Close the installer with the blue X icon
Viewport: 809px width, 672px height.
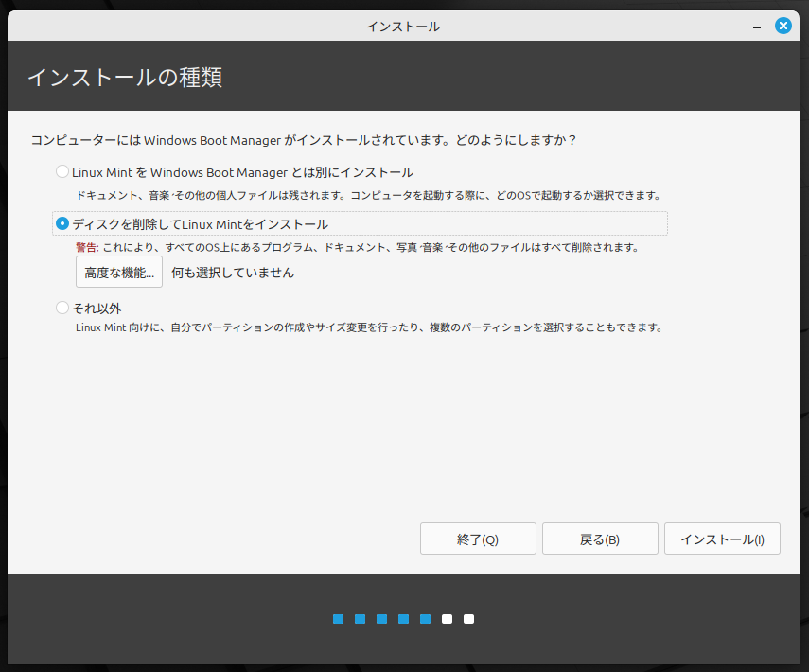783,26
